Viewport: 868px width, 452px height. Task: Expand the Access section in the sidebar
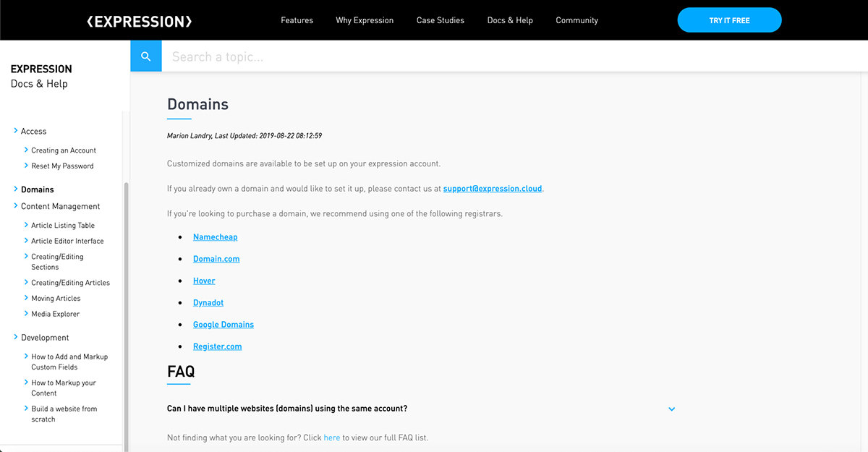click(33, 131)
